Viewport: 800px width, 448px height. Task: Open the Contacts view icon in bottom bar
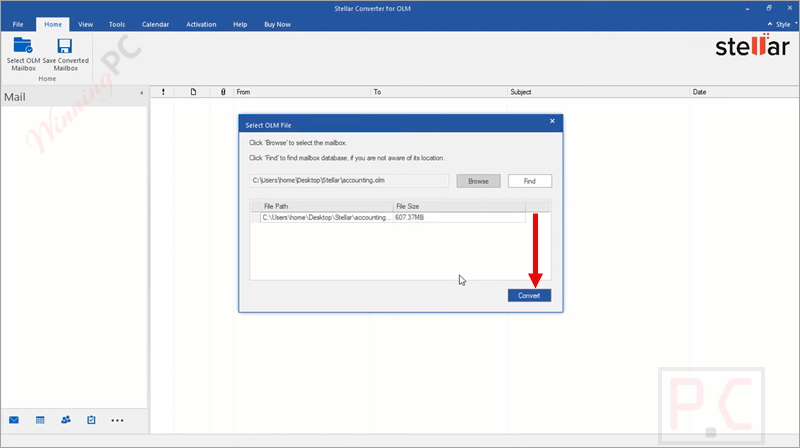(x=66, y=420)
